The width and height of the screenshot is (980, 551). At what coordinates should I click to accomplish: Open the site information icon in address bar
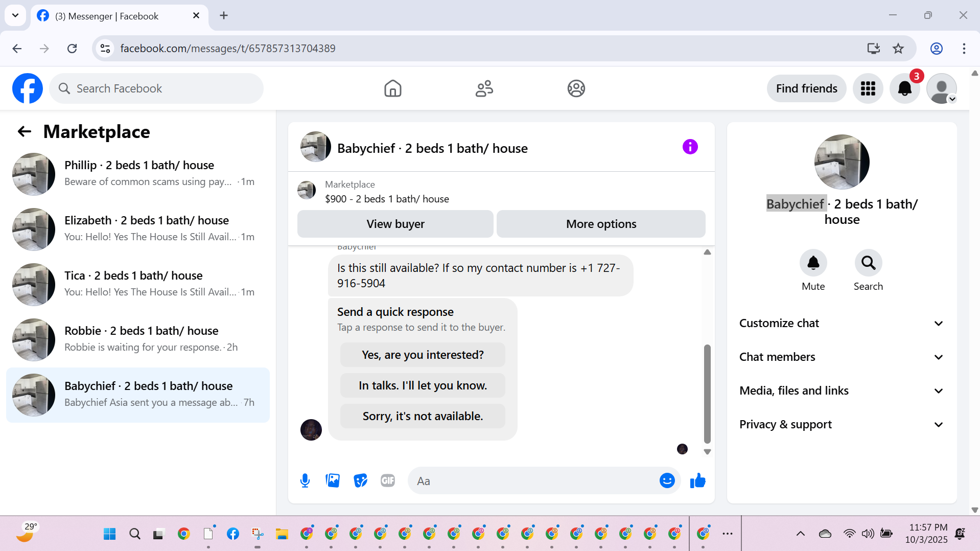point(105,49)
